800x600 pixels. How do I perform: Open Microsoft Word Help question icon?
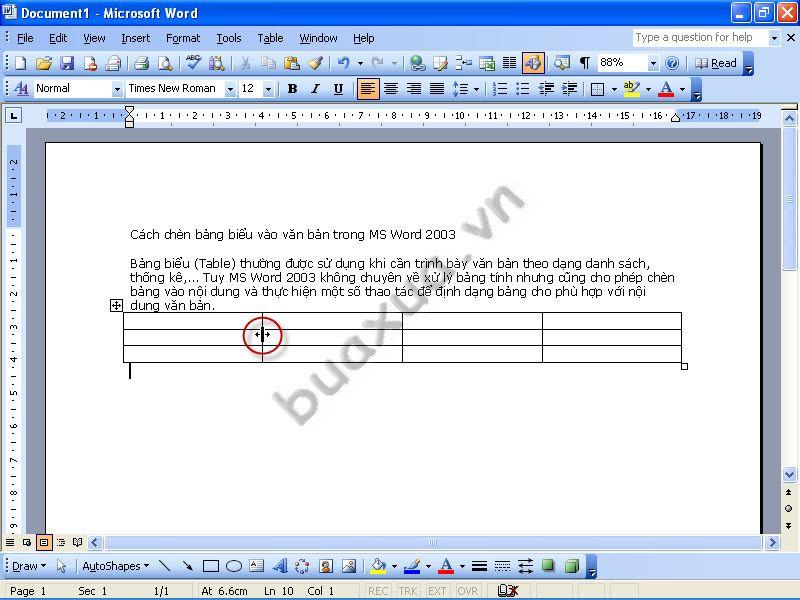coord(672,63)
